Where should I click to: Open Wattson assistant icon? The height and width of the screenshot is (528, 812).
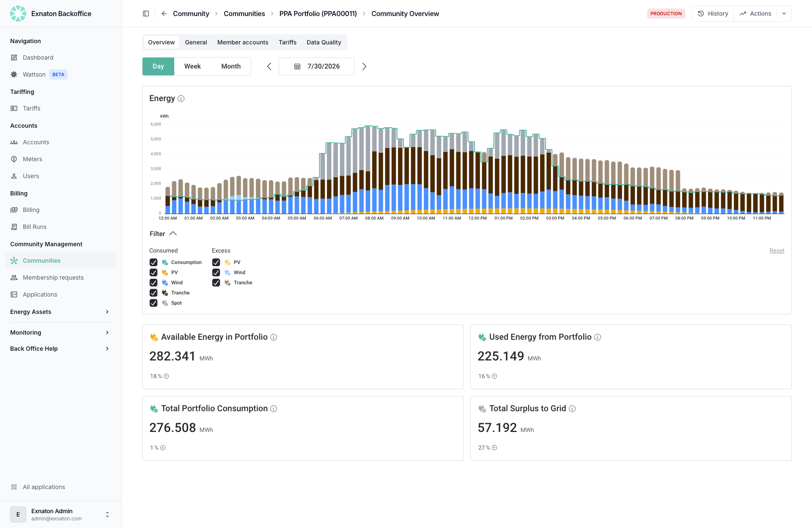pos(14,74)
